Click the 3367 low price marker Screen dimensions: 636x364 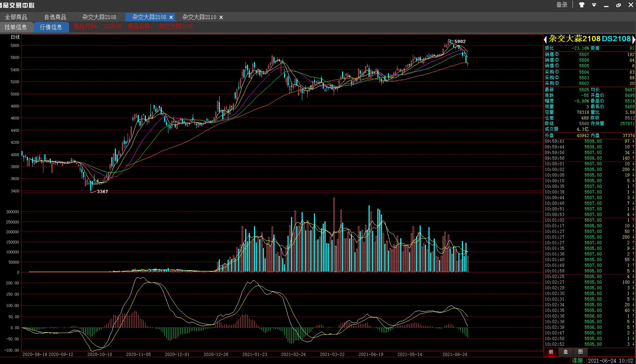pos(103,191)
